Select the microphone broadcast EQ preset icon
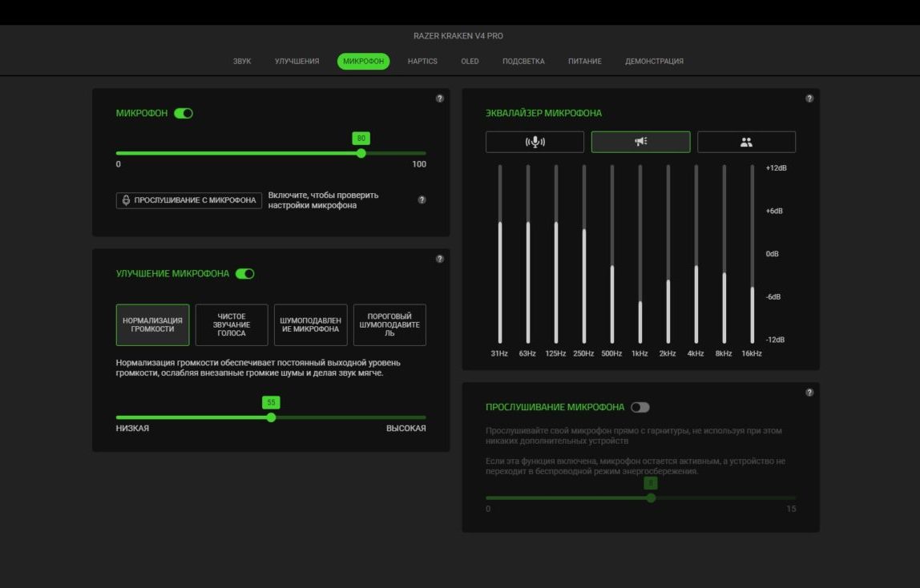Viewport: 920px width, 588px height. click(535, 142)
